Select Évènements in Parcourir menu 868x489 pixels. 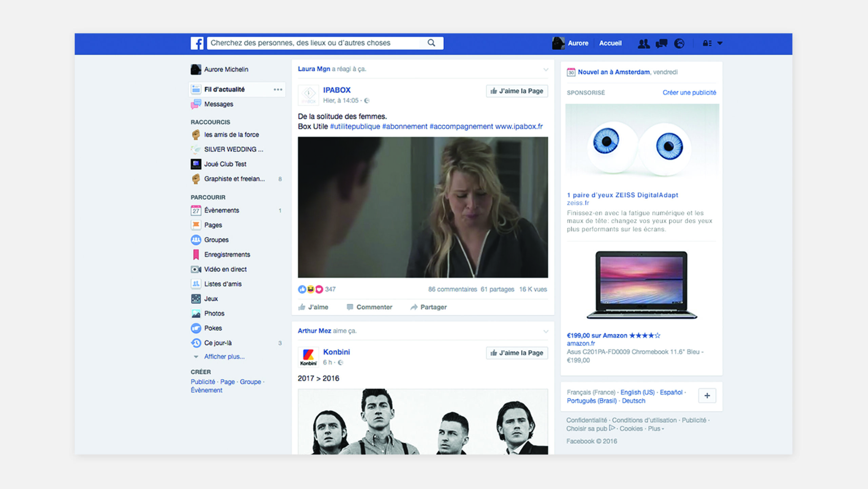[x=221, y=210]
